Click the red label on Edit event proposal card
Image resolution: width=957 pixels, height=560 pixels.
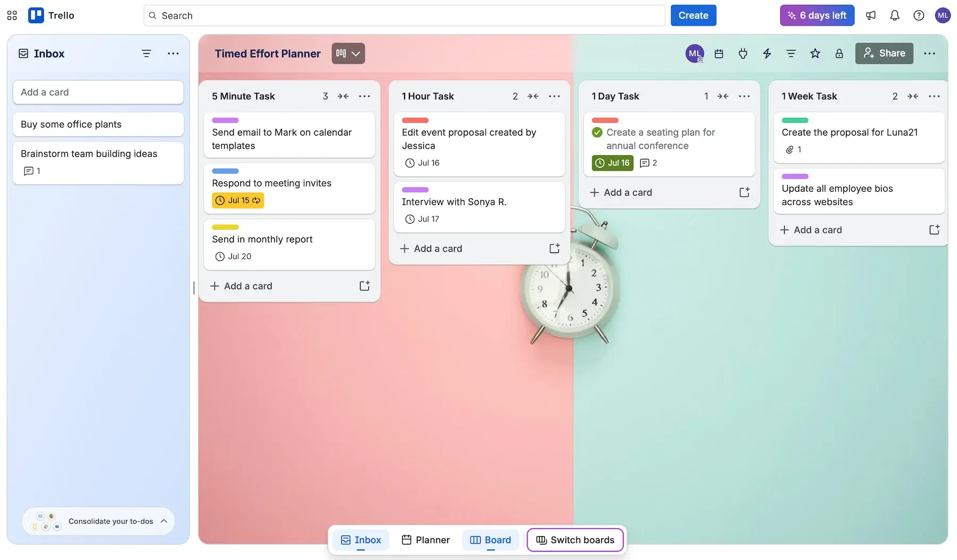coord(415,120)
